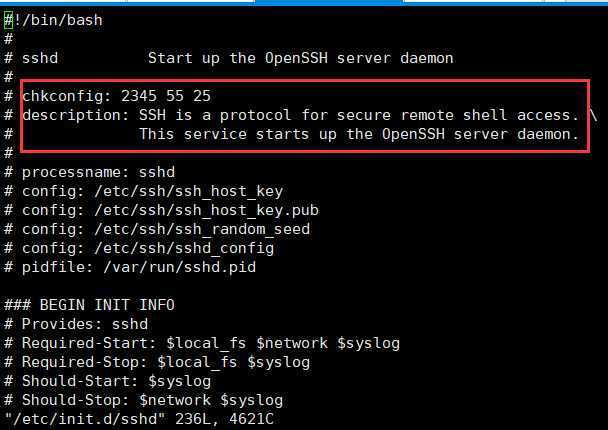
Task: Click the green cursor block at file start
Action: click(9, 20)
